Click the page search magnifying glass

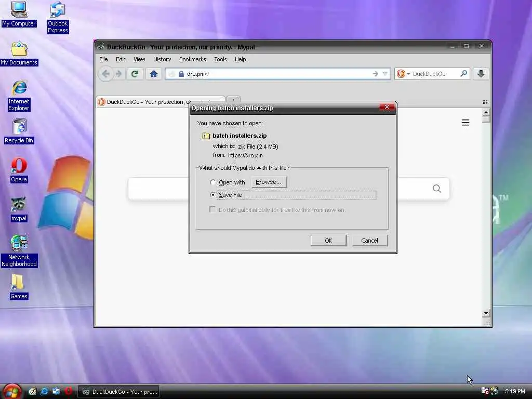coord(436,188)
